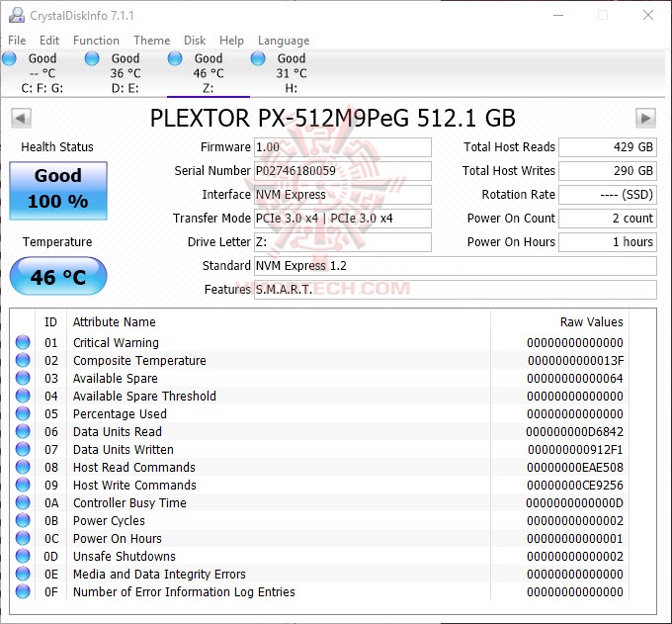
Task: Go to previous disk with left arrow
Action: 21,118
